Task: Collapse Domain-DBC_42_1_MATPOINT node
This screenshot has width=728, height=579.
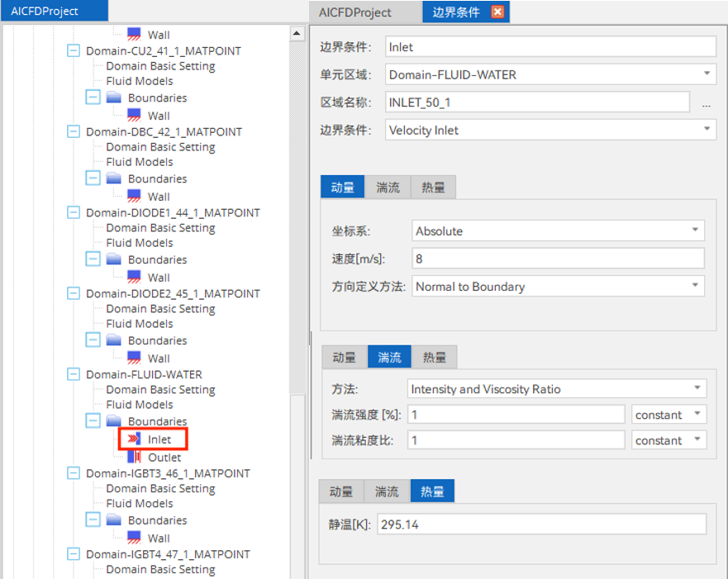Action: tap(74, 131)
